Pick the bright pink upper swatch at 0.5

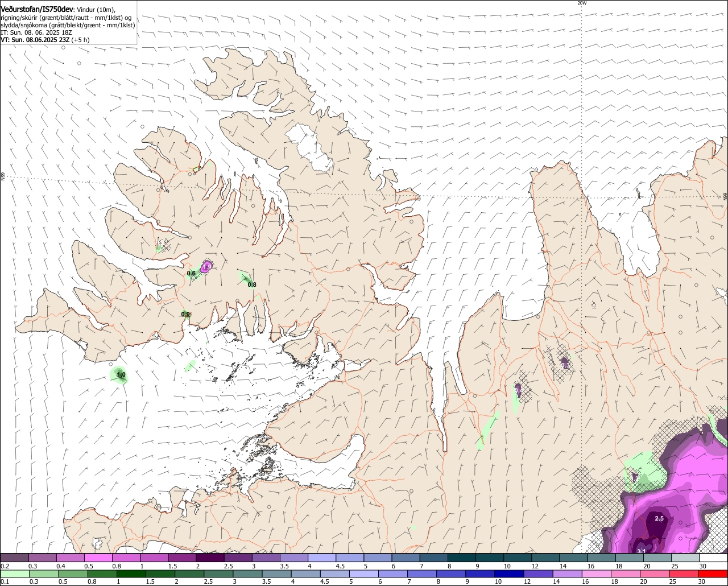point(98,558)
